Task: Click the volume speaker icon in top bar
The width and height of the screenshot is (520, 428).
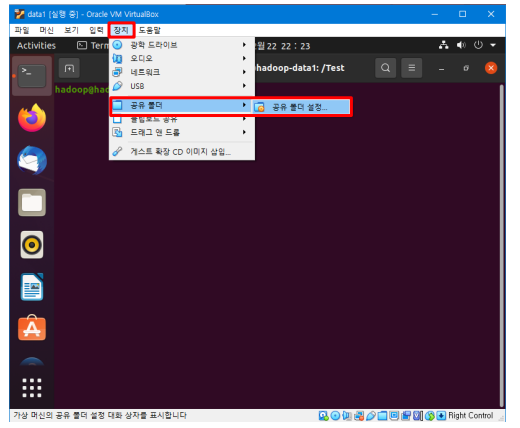Action: coord(461,45)
